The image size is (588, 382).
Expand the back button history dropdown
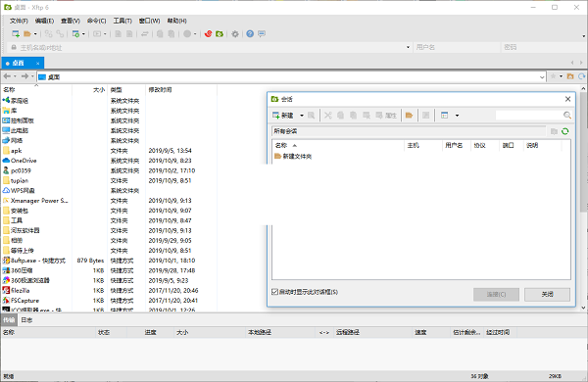(x=15, y=76)
